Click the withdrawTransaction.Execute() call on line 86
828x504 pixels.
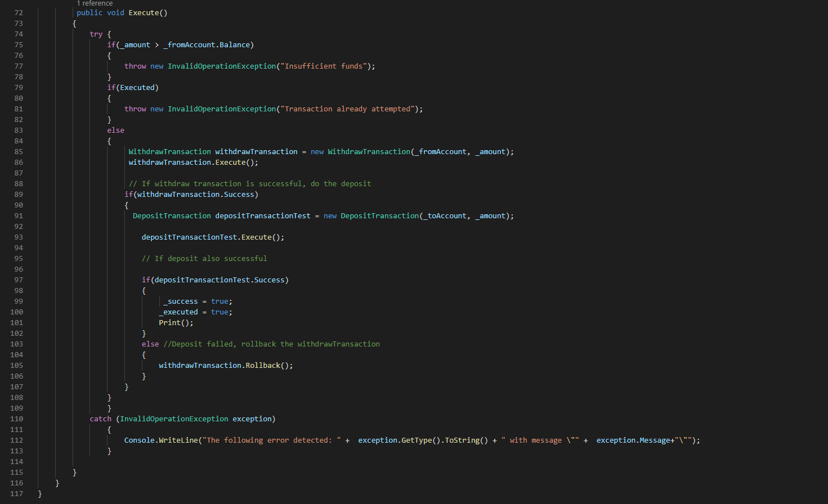click(193, 162)
